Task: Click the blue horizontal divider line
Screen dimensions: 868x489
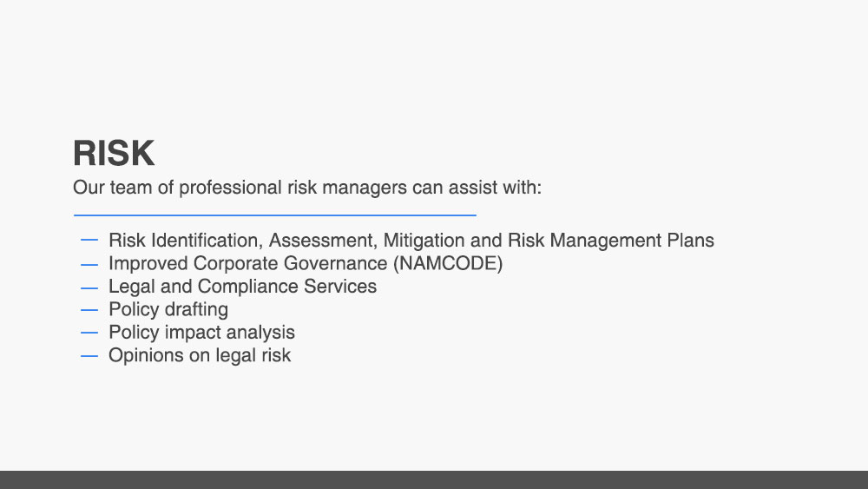Action: click(275, 215)
